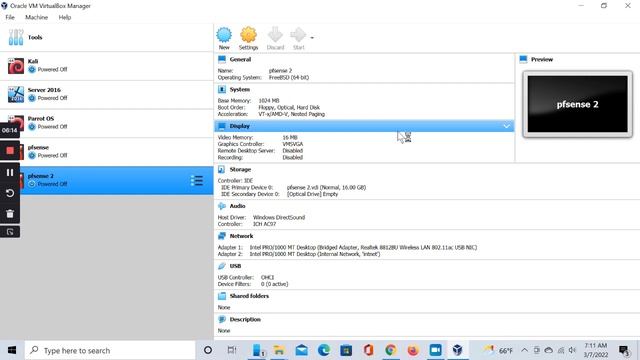Viewport: 640px width, 360px height.
Task: Open Microsoft Edge from the taskbar
Action: pyautogui.click(x=324, y=350)
